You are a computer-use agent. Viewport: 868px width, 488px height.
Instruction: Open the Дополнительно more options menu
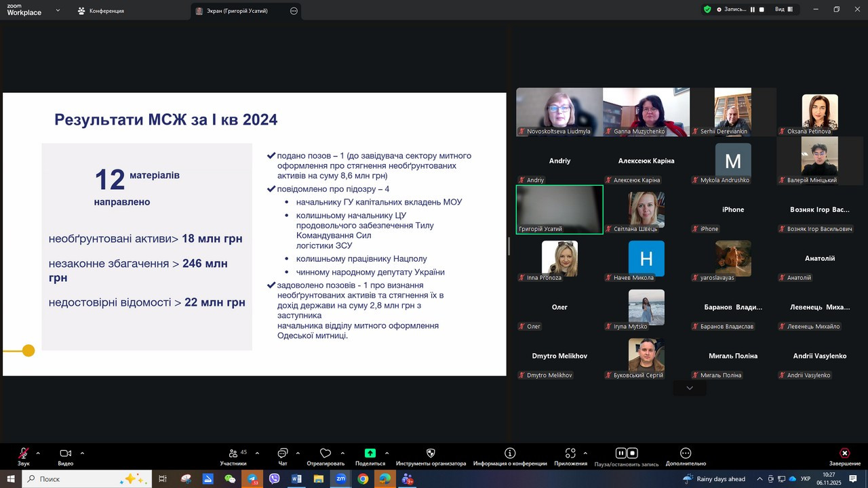click(686, 456)
